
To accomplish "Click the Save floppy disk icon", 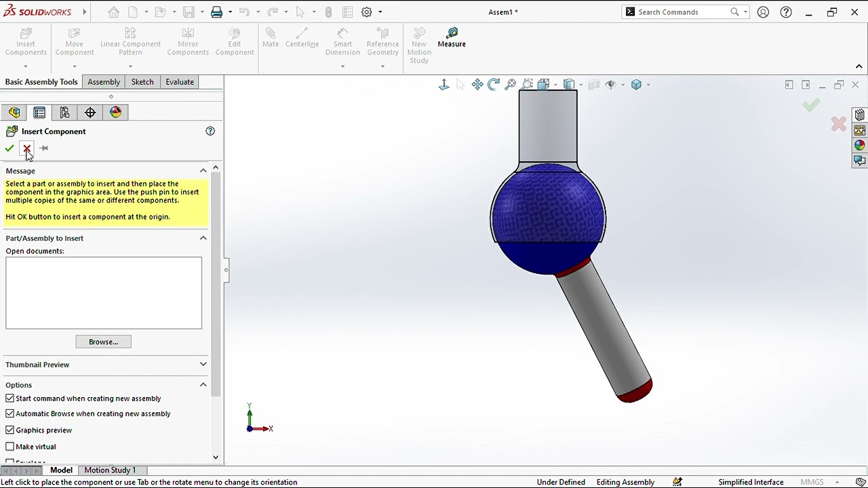I will pyautogui.click(x=189, y=12).
